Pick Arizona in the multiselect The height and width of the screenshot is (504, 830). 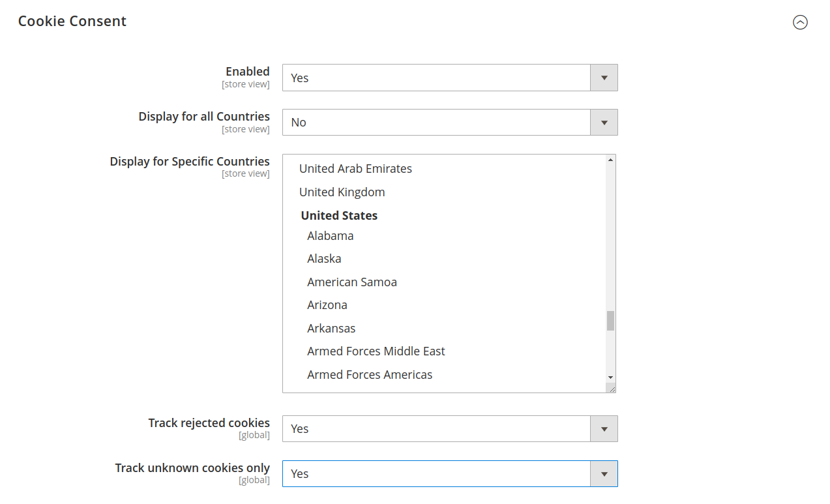click(327, 305)
